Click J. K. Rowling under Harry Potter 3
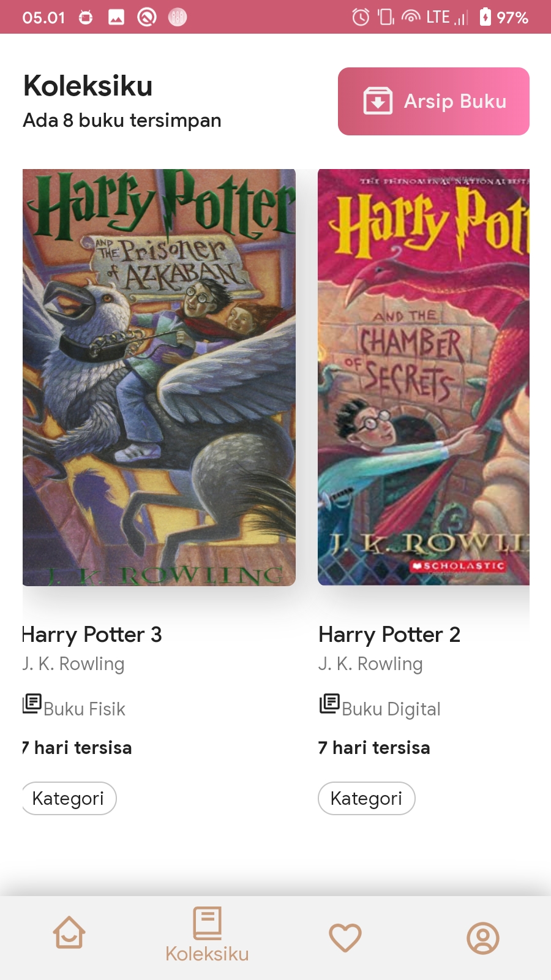The height and width of the screenshot is (980, 551). (x=73, y=664)
